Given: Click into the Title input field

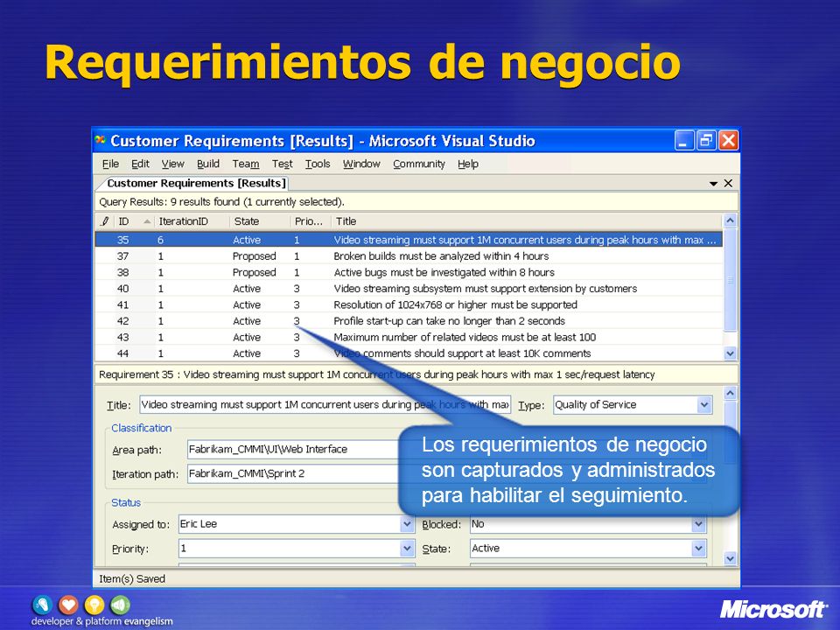Looking at the screenshot, I should pyautogui.click(x=325, y=404).
